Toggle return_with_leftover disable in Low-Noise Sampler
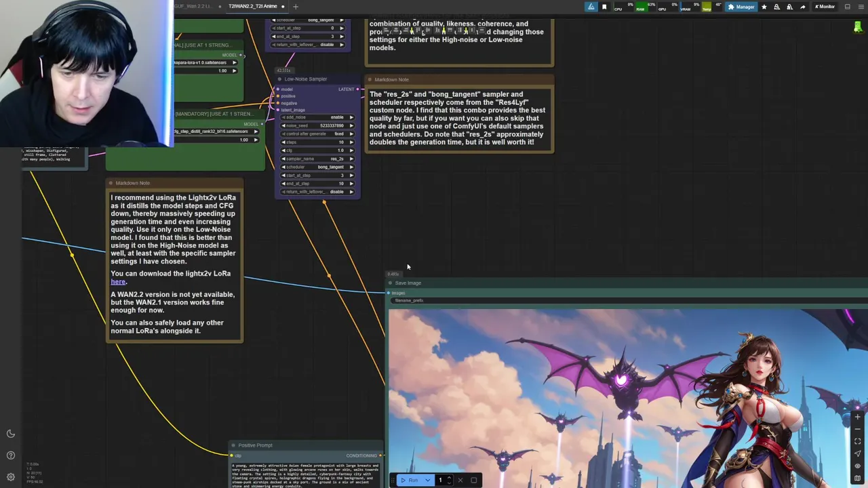868x488 pixels. point(318,192)
